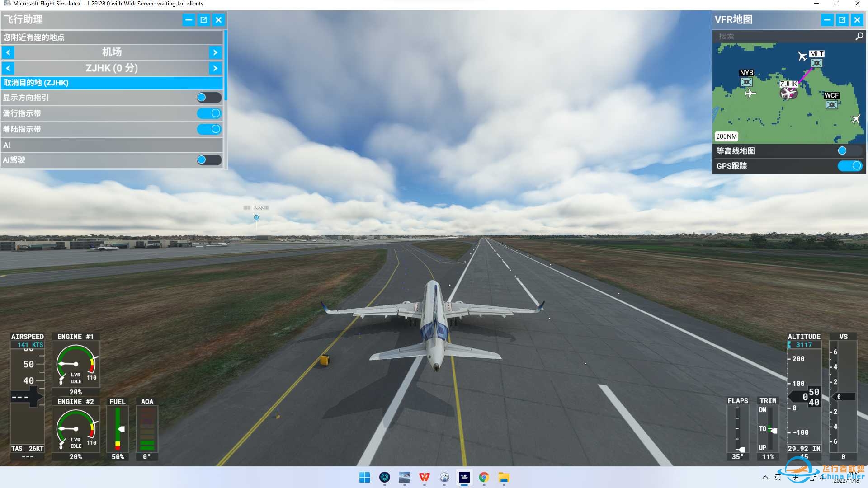Viewport: 868px width, 488px height.
Task: Click the VS vertical speed indicator
Action: [843, 397]
